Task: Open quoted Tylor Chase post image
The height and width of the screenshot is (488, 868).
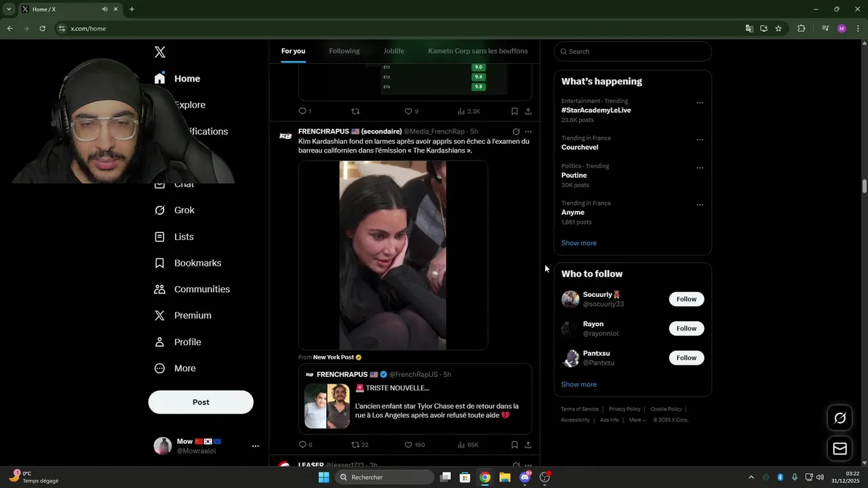Action: [327, 406]
